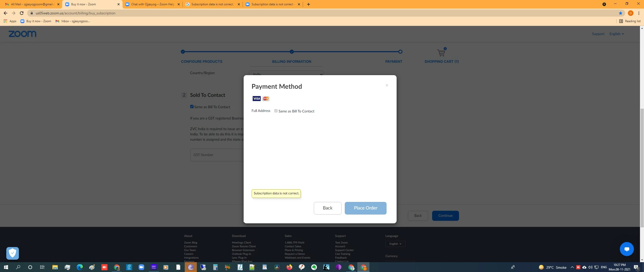Toggle bookmark star for this page
This screenshot has width=644, height=272.
(x=620, y=13)
